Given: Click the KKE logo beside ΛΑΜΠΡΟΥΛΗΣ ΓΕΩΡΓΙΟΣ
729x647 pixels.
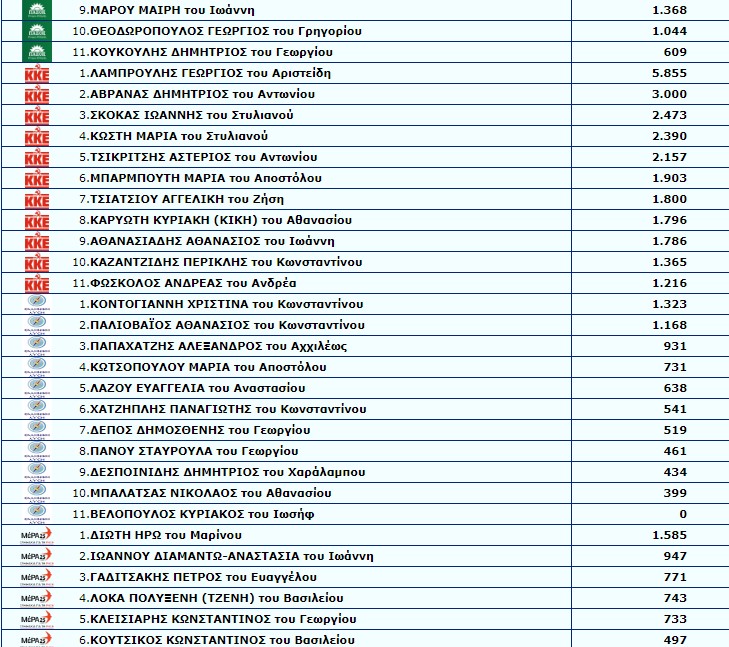Looking at the screenshot, I should pos(37,74).
